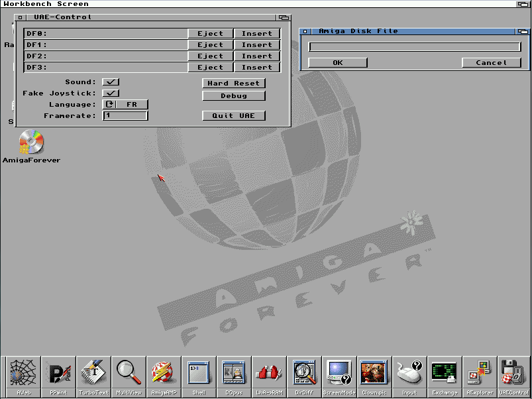This screenshot has height=399, width=532.
Task: Click Workbench Screen depth gadget
Action: click(x=524, y=4)
